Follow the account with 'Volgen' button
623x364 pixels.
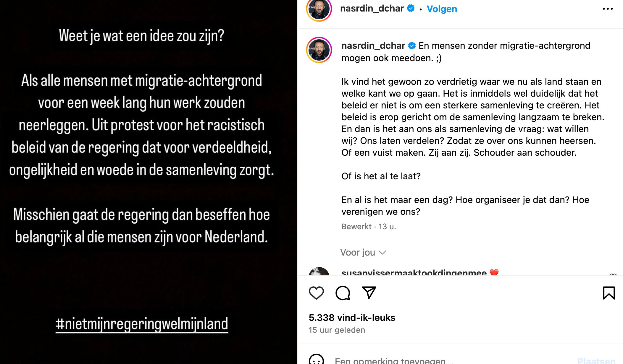coord(442,9)
